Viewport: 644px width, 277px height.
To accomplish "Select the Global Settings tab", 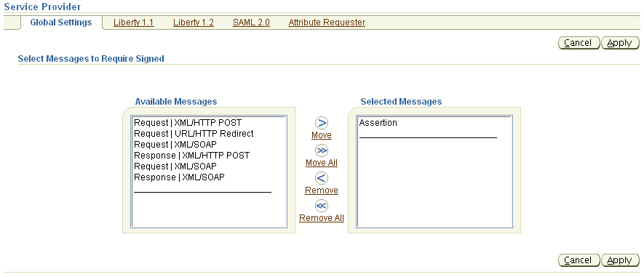I will (x=61, y=23).
